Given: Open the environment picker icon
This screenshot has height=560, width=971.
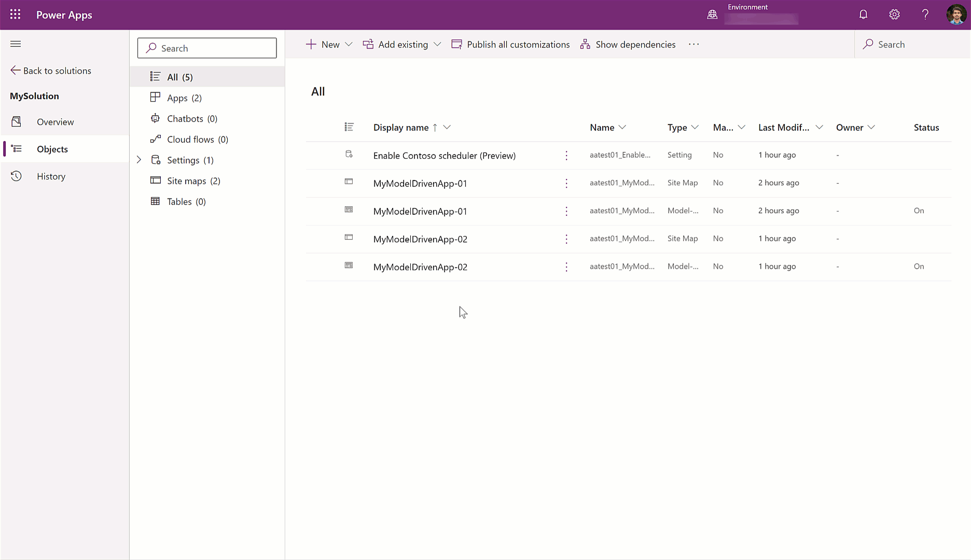Looking at the screenshot, I should pos(712,14).
